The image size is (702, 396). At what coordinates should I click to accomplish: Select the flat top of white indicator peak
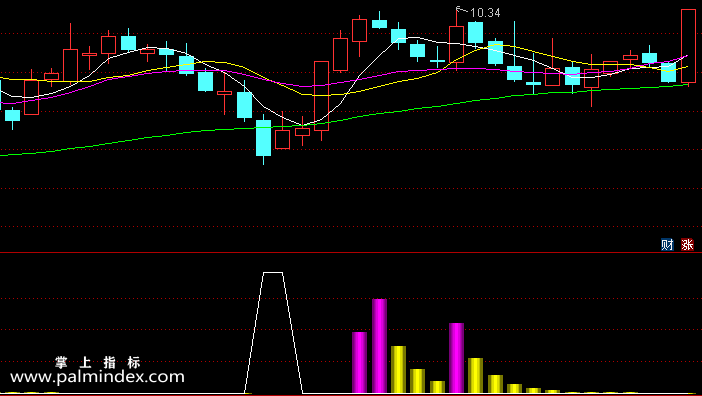273,272
